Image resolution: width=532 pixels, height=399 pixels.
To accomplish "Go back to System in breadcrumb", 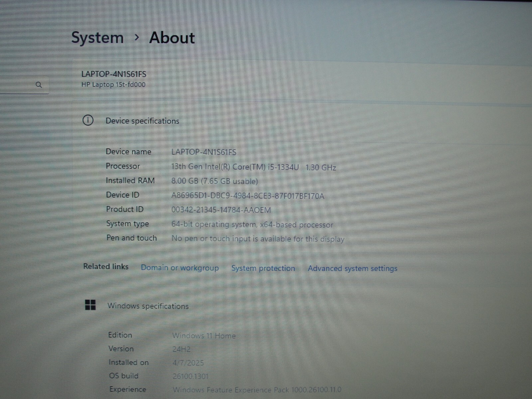I will 97,38.
